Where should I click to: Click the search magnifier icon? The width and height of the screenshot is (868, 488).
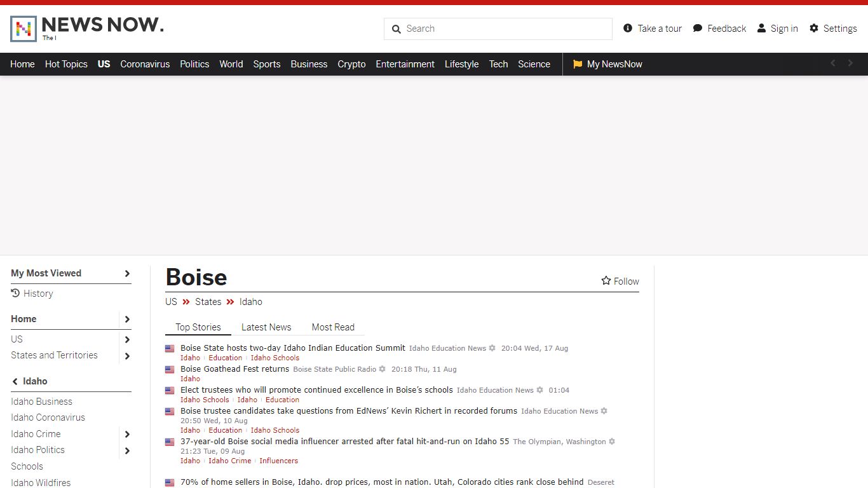click(x=397, y=29)
